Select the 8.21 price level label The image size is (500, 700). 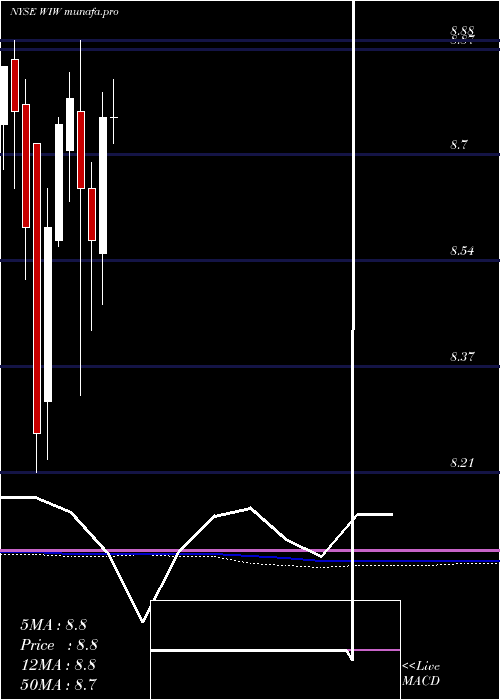(x=462, y=462)
